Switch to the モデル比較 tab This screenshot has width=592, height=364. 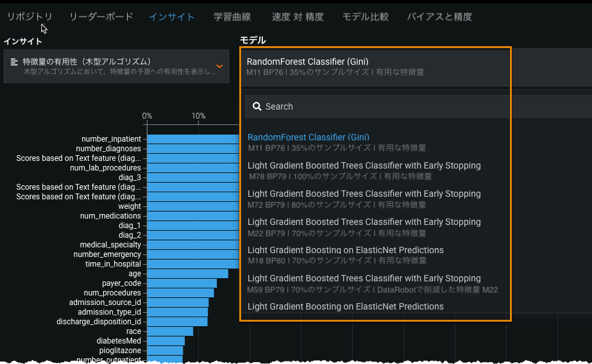[366, 17]
